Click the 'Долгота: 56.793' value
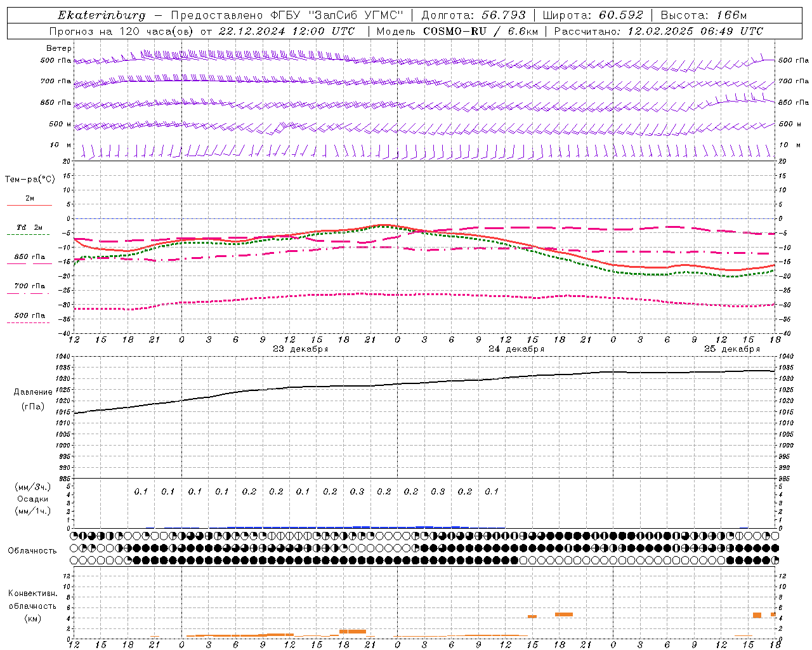The height and width of the screenshot is (650, 812). 473,15
